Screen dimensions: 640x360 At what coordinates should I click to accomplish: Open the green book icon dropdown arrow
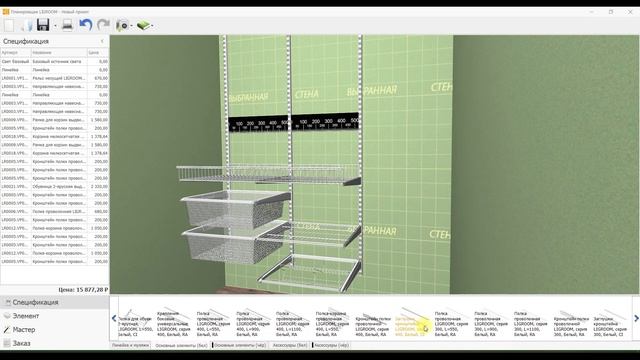point(152,26)
